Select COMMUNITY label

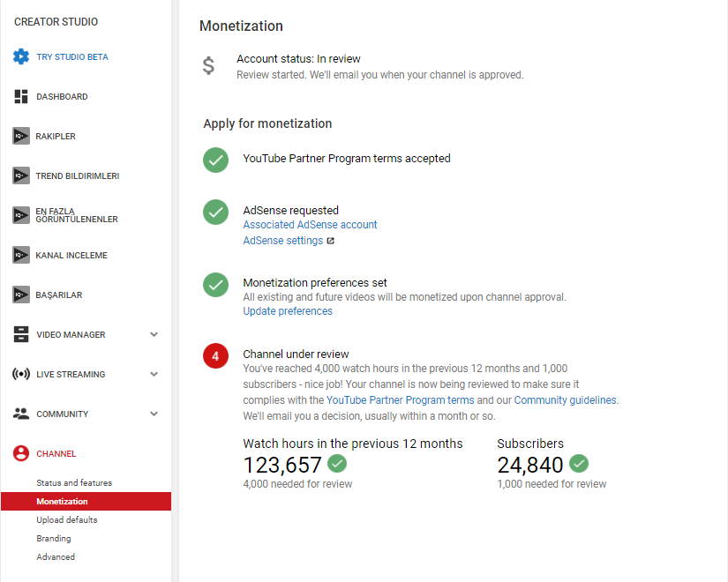pyautogui.click(x=63, y=414)
